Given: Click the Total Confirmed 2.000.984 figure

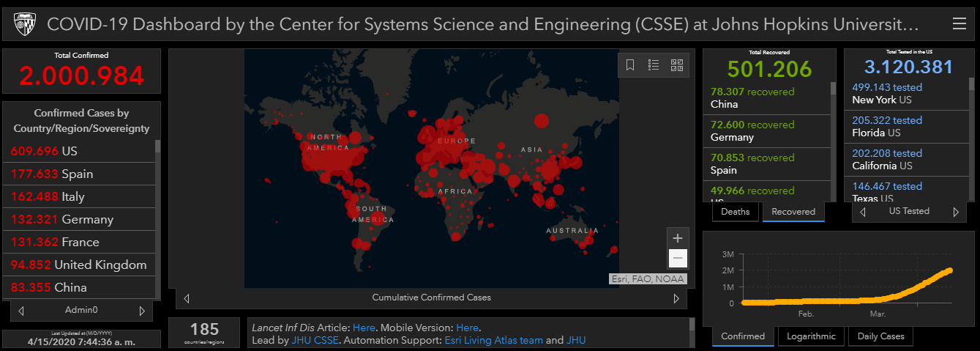Looking at the screenshot, I should 81,76.
